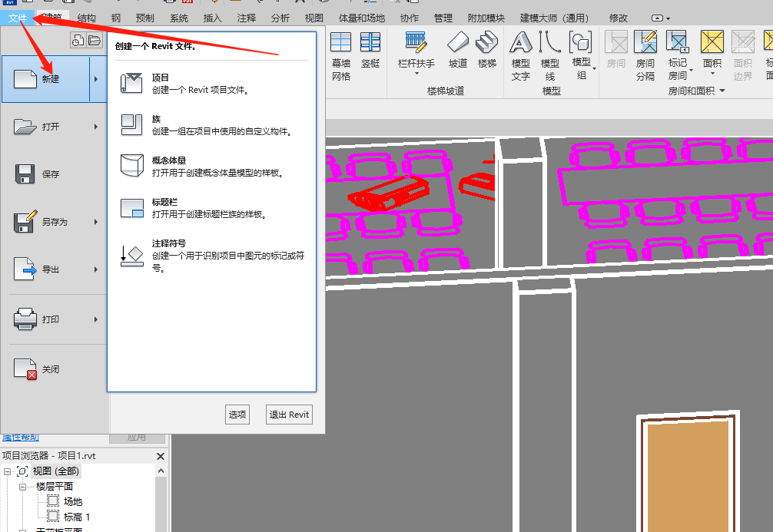Toggle ribbon panel display button
This screenshot has height=532, width=773.
pyautogui.click(x=657, y=18)
